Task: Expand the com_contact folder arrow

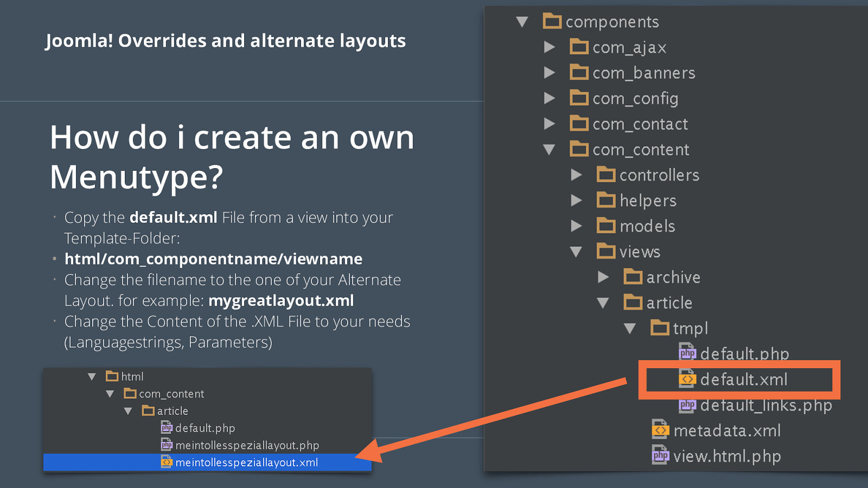Action: (x=550, y=124)
